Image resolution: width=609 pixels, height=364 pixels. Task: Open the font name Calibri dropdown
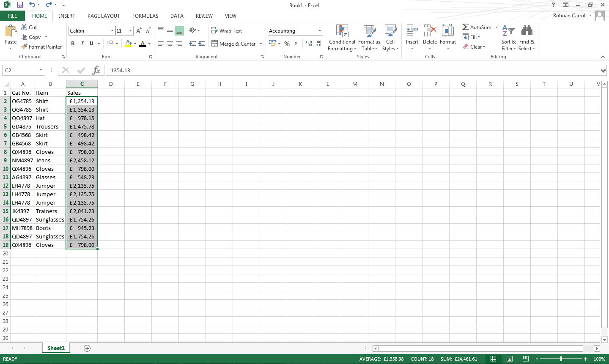[112, 30]
